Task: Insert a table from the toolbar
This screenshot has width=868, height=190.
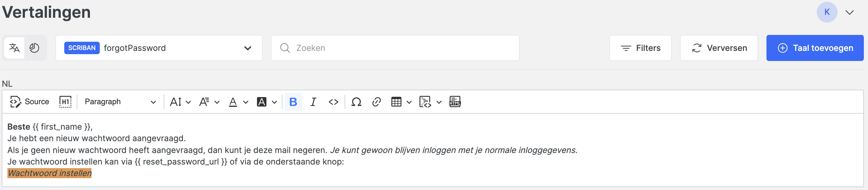Action: pyautogui.click(x=396, y=102)
